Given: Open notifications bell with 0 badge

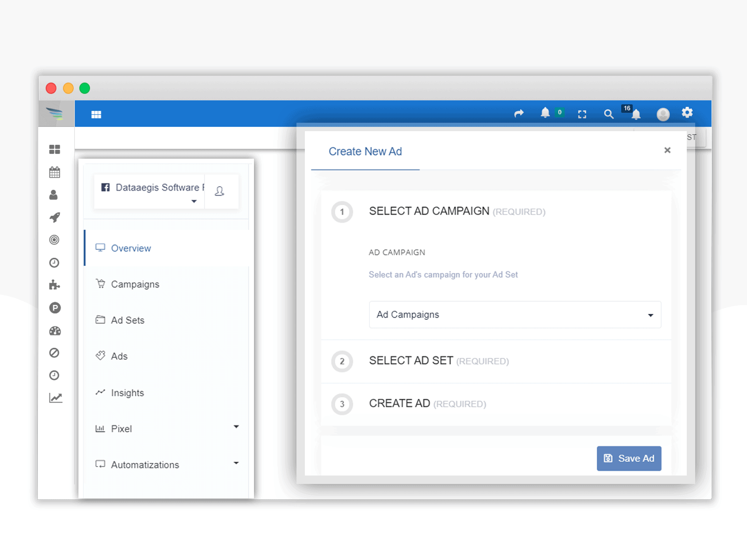Looking at the screenshot, I should pyautogui.click(x=545, y=113).
